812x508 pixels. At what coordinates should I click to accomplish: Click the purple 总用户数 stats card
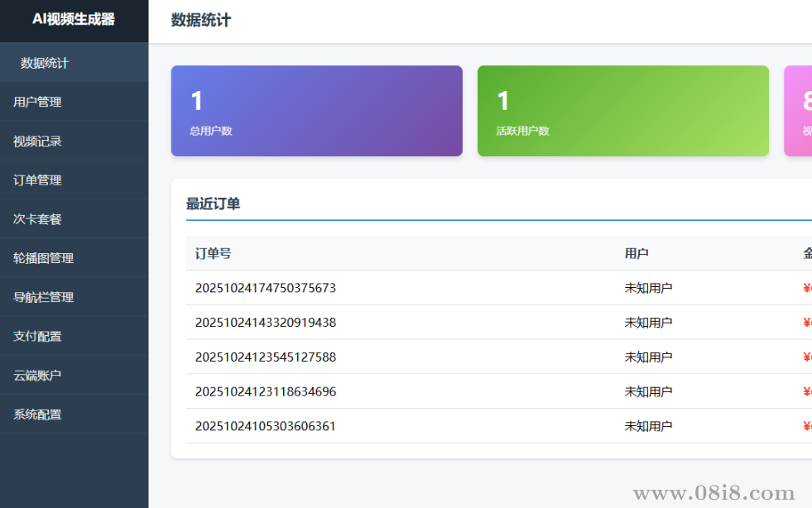click(x=316, y=111)
